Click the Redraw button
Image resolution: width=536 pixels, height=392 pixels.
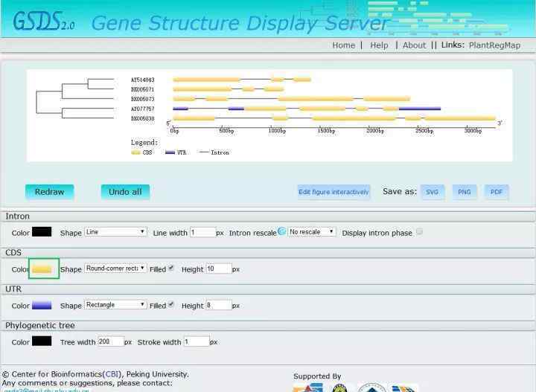pyautogui.click(x=50, y=192)
